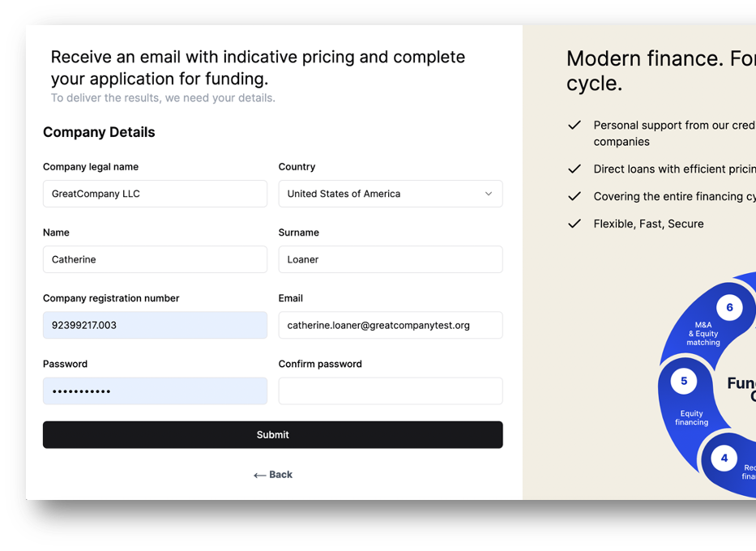Submit the company details form
The height and width of the screenshot is (551, 756).
coord(272,434)
